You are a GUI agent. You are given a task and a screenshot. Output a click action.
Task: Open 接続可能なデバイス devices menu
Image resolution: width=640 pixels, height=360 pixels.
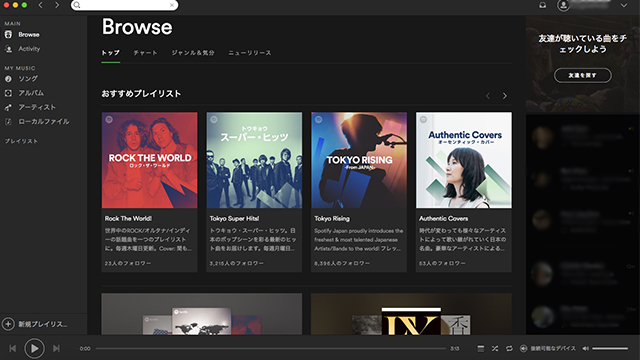point(548,348)
